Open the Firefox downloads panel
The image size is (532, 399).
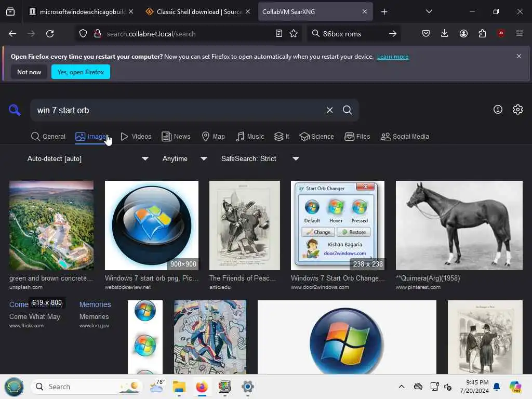pyautogui.click(x=445, y=33)
